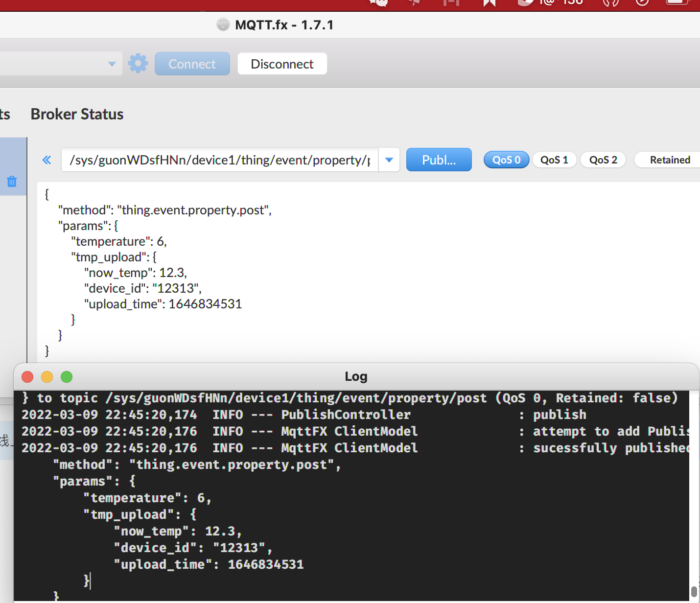Select QoS 2 option
The height and width of the screenshot is (603, 700).
(x=603, y=160)
